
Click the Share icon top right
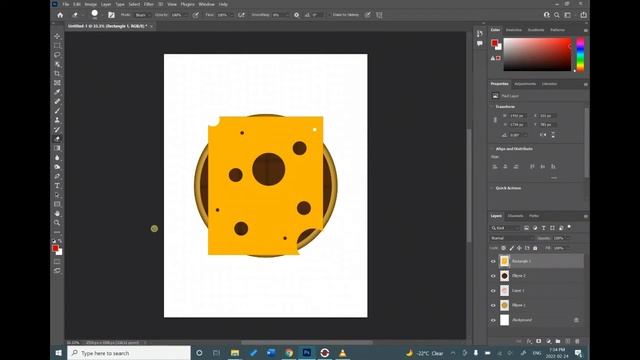pyautogui.click(x=584, y=15)
